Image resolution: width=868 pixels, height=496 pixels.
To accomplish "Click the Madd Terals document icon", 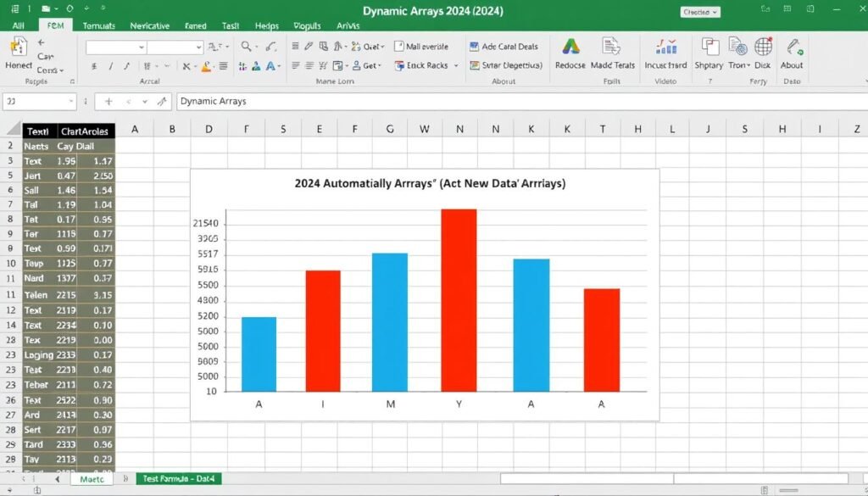I will (x=611, y=47).
